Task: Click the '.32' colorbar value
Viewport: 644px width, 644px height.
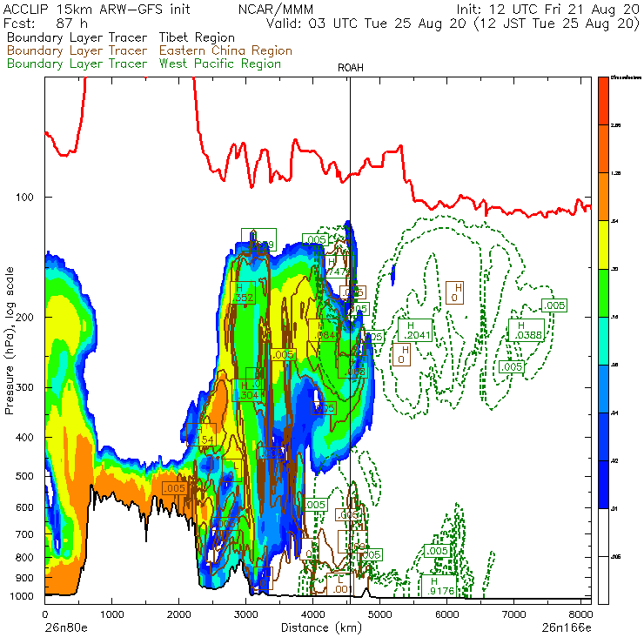Action: tap(614, 269)
